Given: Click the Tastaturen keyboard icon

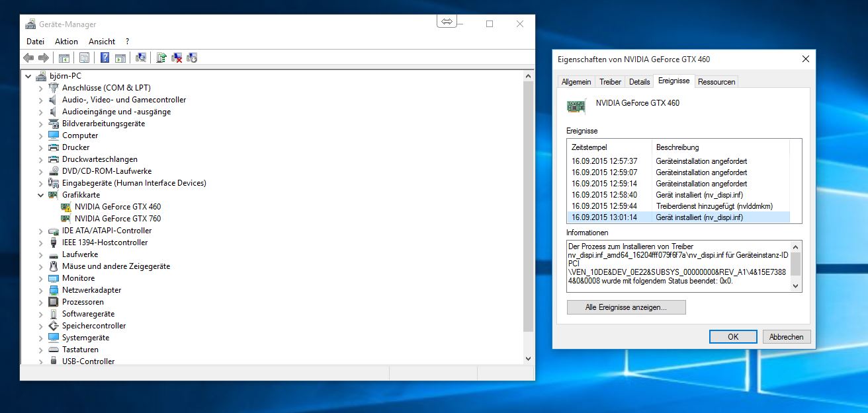Looking at the screenshot, I should [54, 350].
